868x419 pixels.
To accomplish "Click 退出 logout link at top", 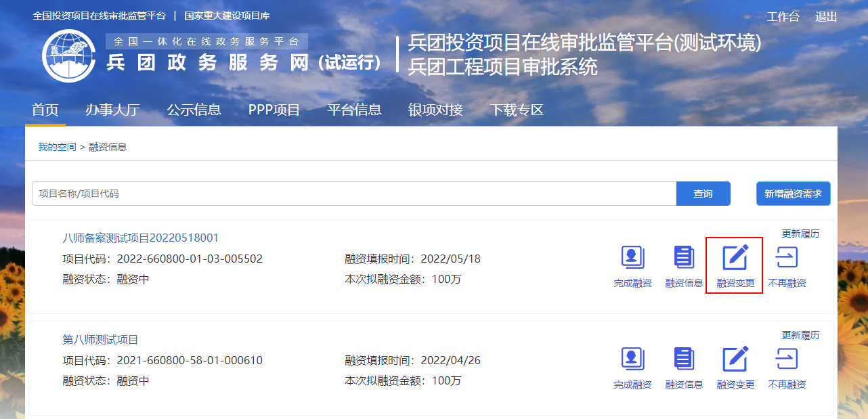I will 826,17.
